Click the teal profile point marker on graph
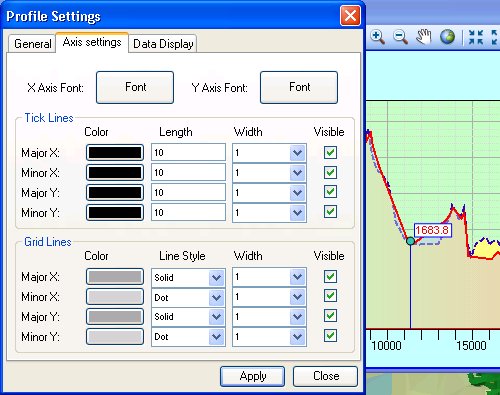Image resolution: width=500 pixels, height=395 pixels. (x=411, y=241)
